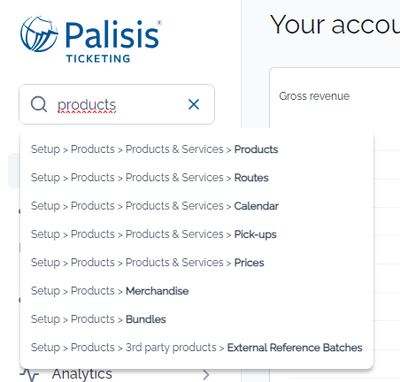Viewport: 400px width, 382px height.
Task: Open Products & Services > Products result
Action: [x=197, y=149]
